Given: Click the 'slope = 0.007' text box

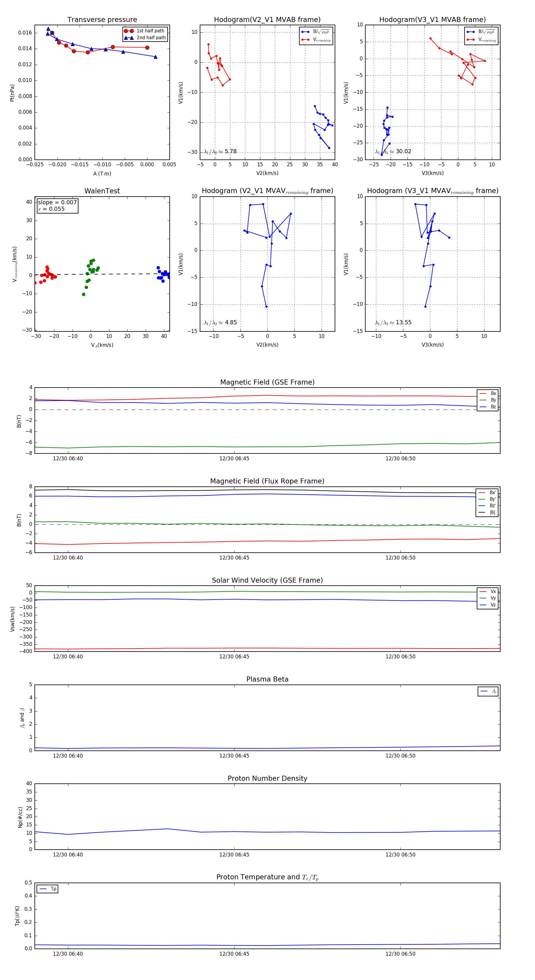Looking at the screenshot, I should pyautogui.click(x=57, y=203).
